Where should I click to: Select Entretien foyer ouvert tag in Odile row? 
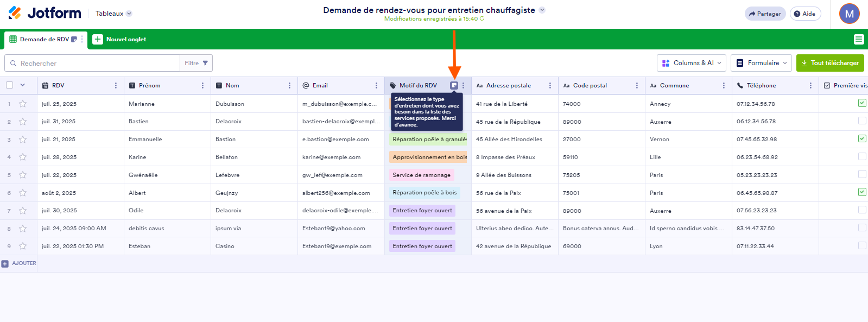pyautogui.click(x=422, y=211)
